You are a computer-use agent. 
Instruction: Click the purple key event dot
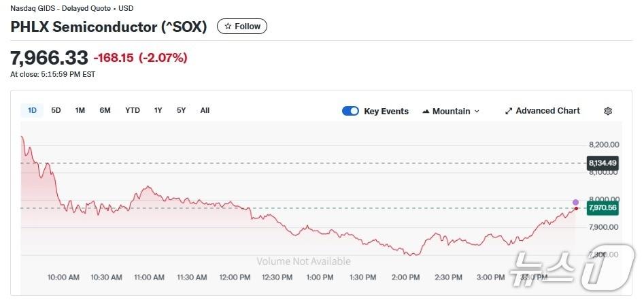coord(576,202)
